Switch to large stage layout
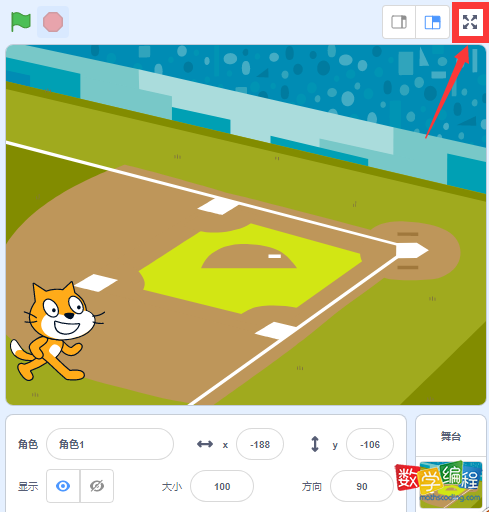The width and height of the screenshot is (489, 512). [432, 22]
